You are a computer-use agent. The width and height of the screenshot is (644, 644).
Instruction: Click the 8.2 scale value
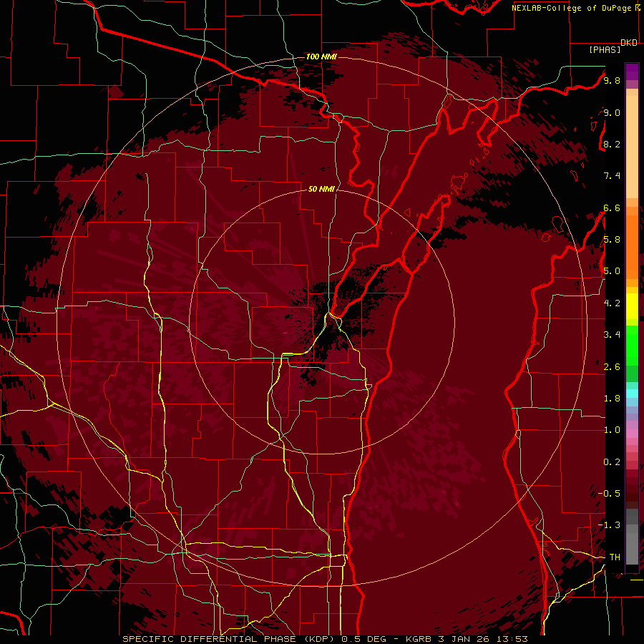coord(612,144)
